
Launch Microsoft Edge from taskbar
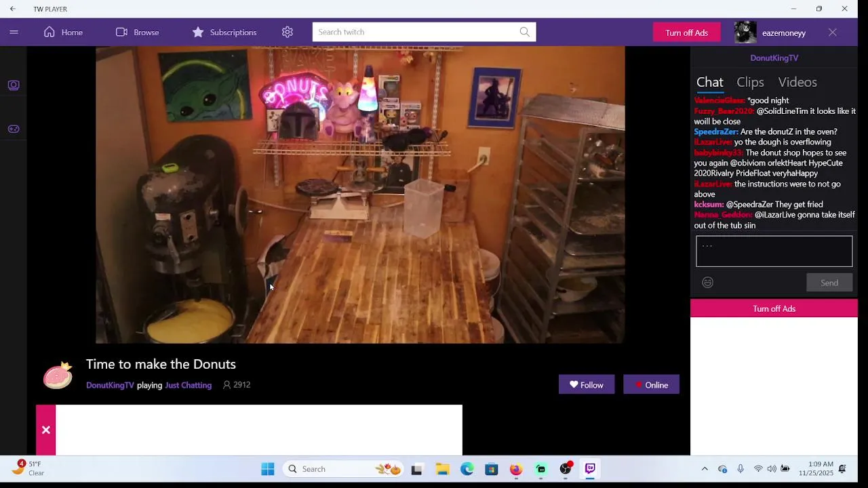[467, 469]
